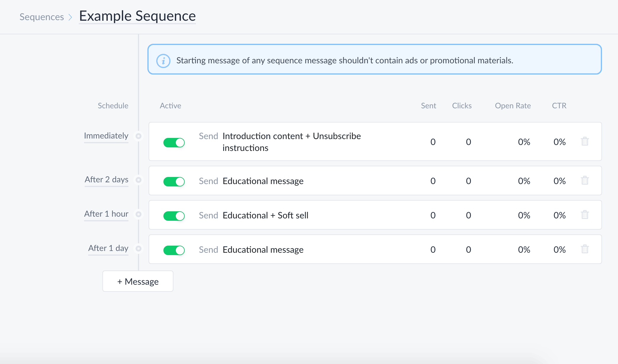Viewport: 618px width, 364px height.
Task: Remove the Educational + Soft sell message
Action: 585,215
